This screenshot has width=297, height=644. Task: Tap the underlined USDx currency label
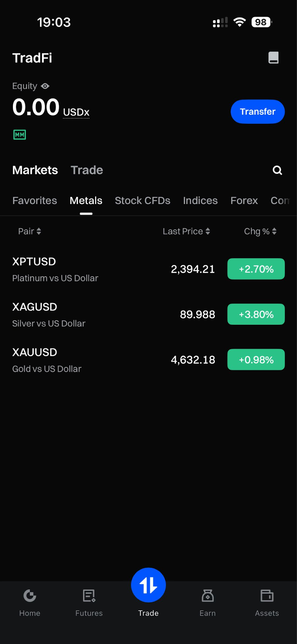(x=76, y=112)
